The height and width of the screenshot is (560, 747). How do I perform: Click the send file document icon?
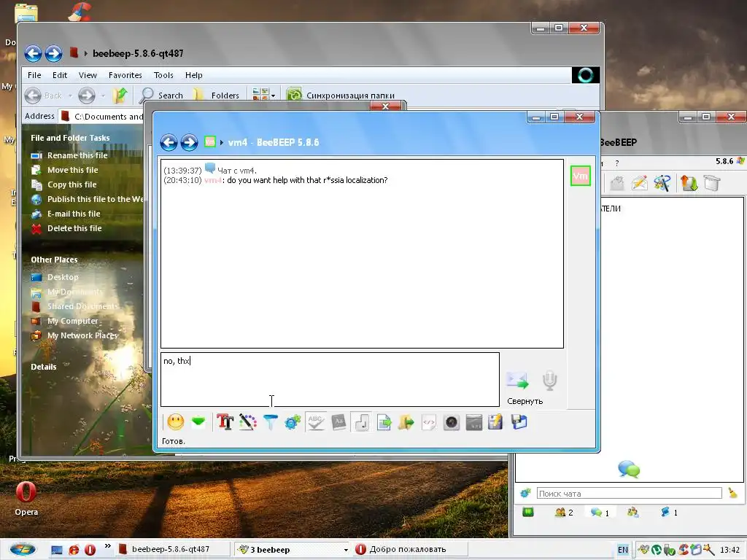point(384,422)
